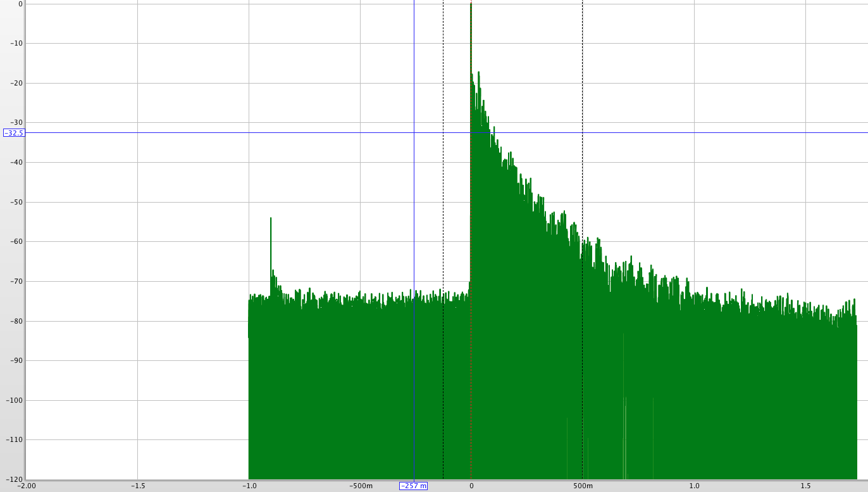Click the -70 level axis label
Viewport: 868px width, 492px height.
click(x=16, y=281)
